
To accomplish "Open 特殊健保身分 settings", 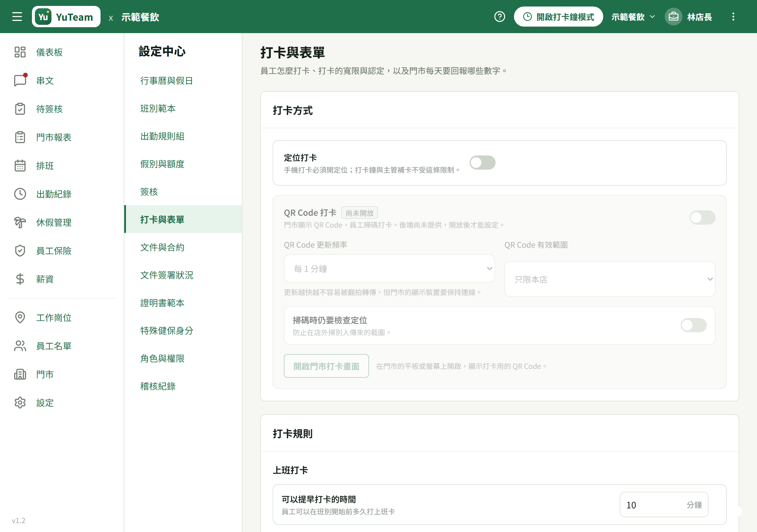I will point(183,330).
